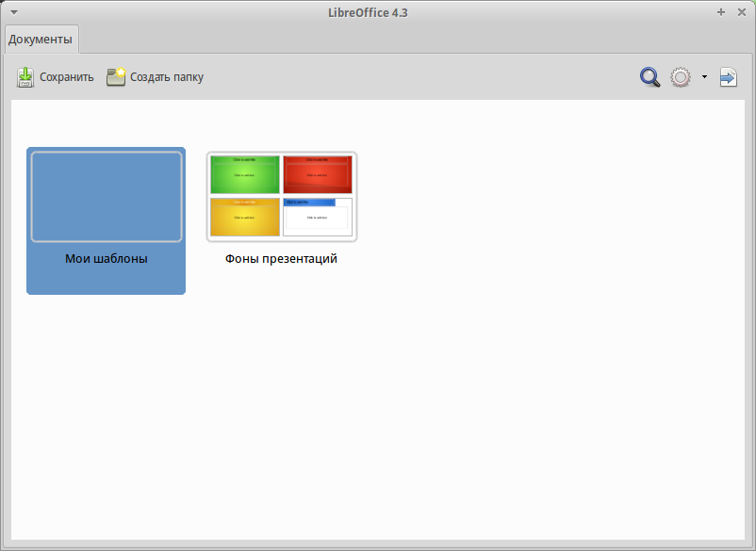The height and width of the screenshot is (551, 756).
Task: Click the red background preview slide
Action: click(x=318, y=175)
